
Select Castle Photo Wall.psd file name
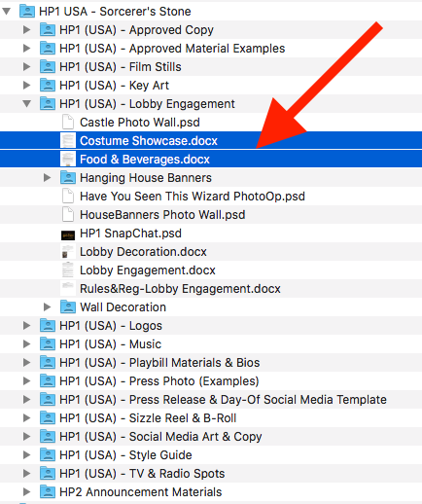140,123
